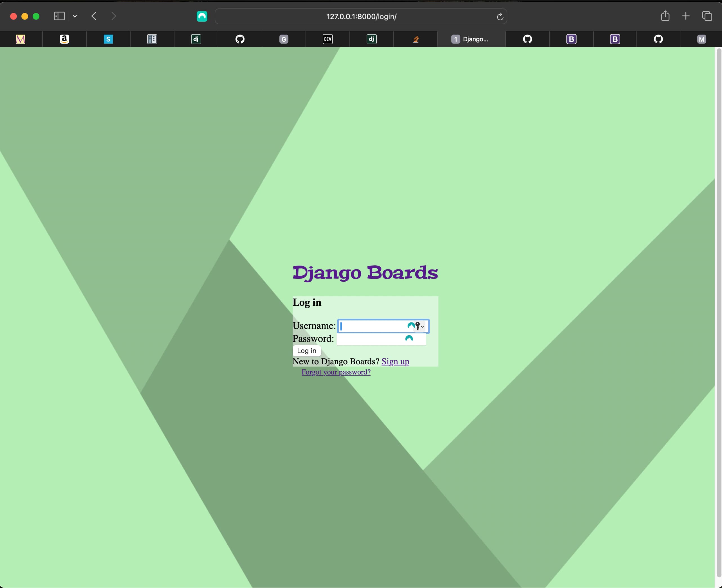The width and height of the screenshot is (722, 588).
Task: Open the Forgot your password? link
Action: tap(336, 372)
